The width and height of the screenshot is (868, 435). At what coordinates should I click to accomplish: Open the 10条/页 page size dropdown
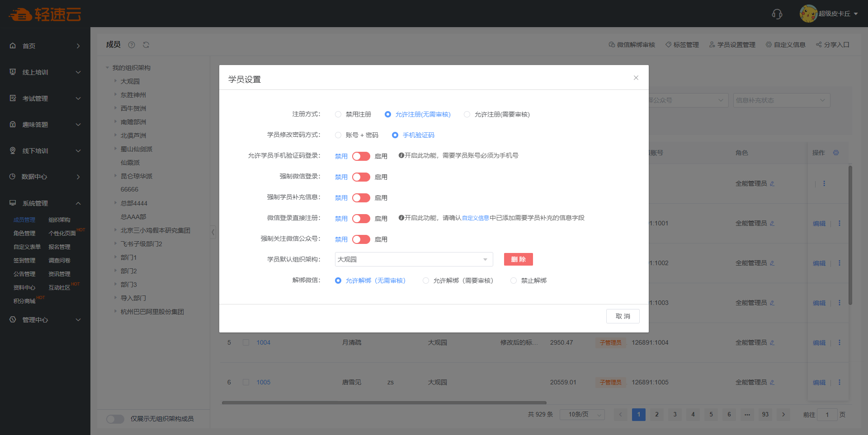[582, 414]
